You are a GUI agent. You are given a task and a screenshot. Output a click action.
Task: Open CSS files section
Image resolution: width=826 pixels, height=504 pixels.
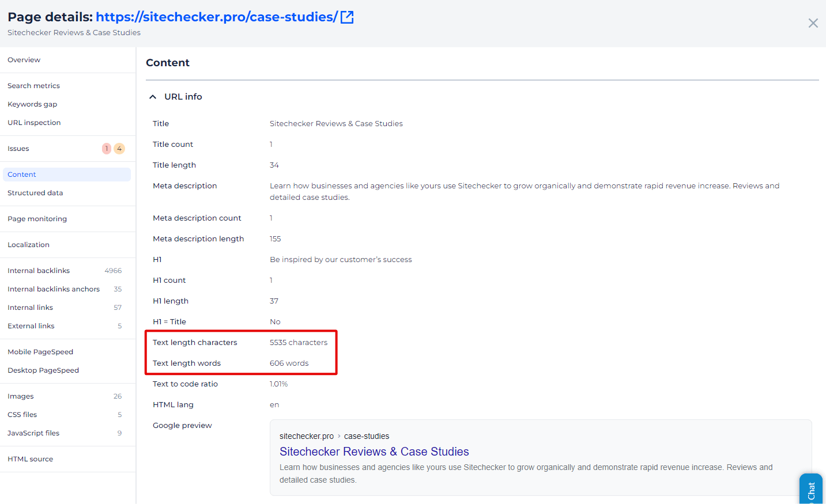(22, 415)
